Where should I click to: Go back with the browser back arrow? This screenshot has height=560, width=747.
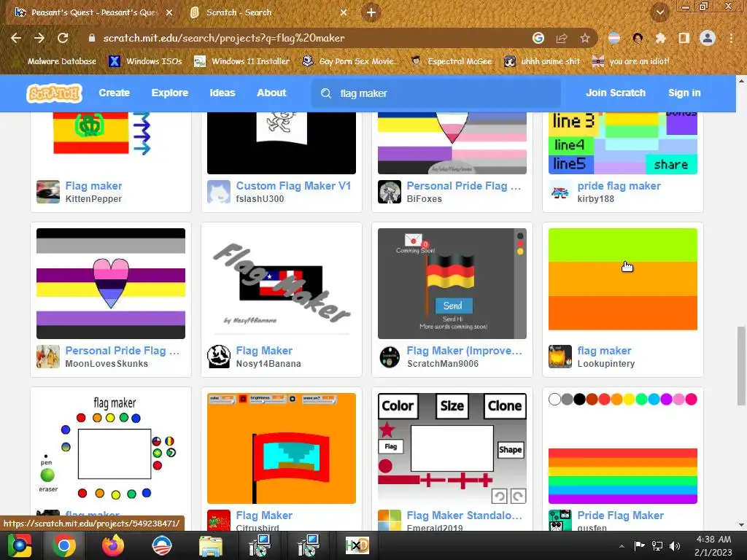tap(16, 38)
